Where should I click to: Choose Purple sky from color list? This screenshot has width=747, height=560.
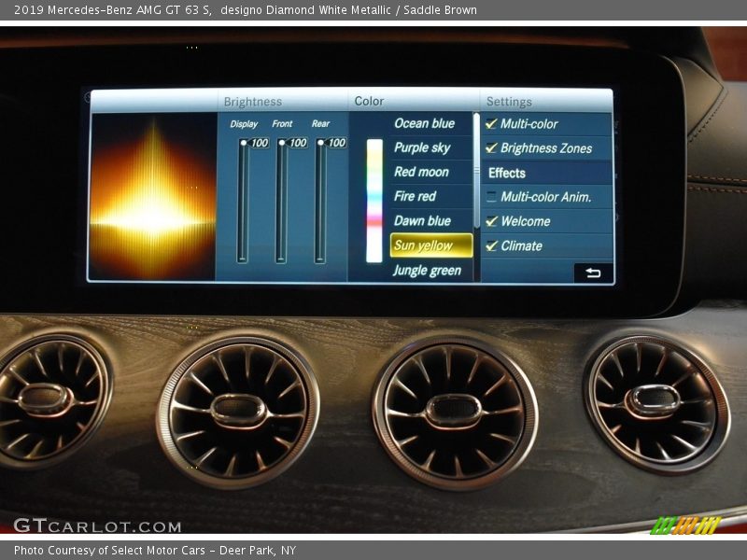click(422, 147)
